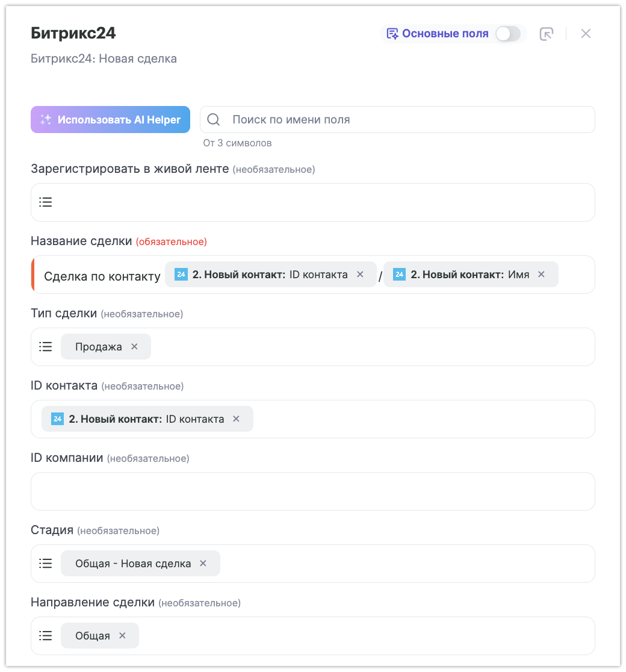The width and height of the screenshot is (626, 672).
Task: Click the magnifier search icon
Action: (214, 120)
